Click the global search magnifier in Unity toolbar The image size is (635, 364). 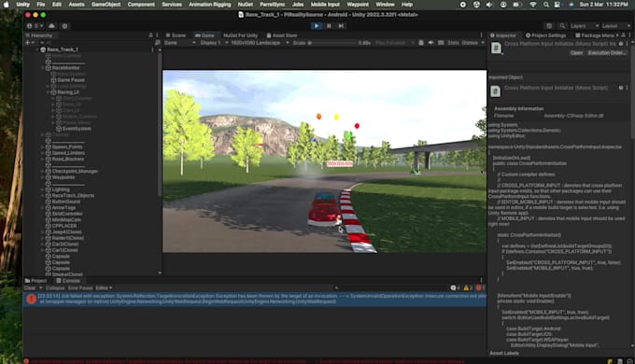(562, 26)
